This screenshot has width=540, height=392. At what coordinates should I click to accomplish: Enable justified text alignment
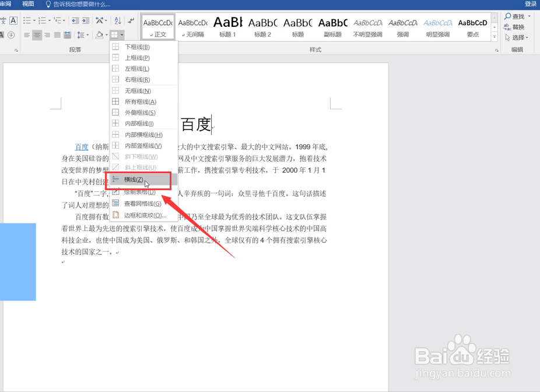57,34
